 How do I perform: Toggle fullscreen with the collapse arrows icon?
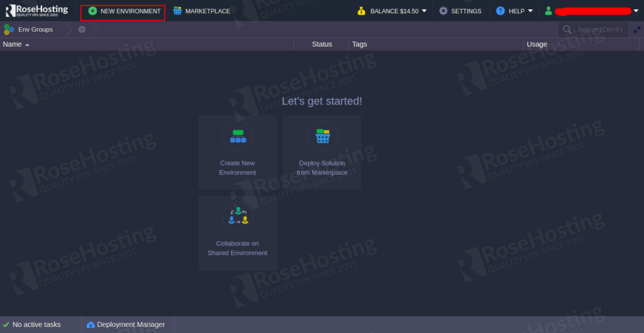[x=637, y=30]
